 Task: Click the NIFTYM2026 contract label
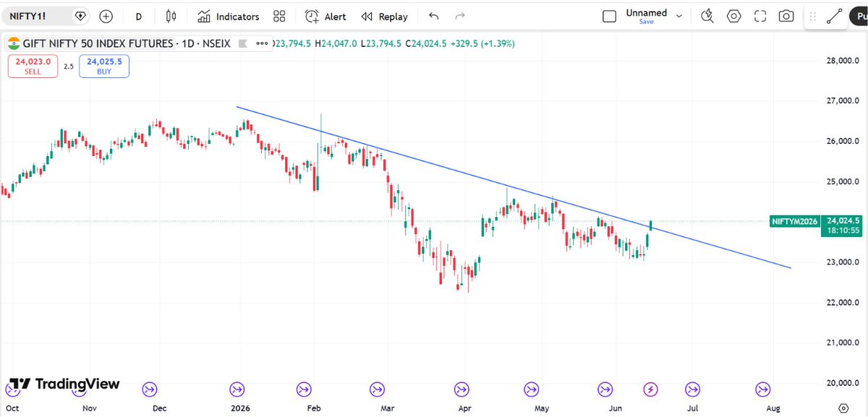click(793, 221)
